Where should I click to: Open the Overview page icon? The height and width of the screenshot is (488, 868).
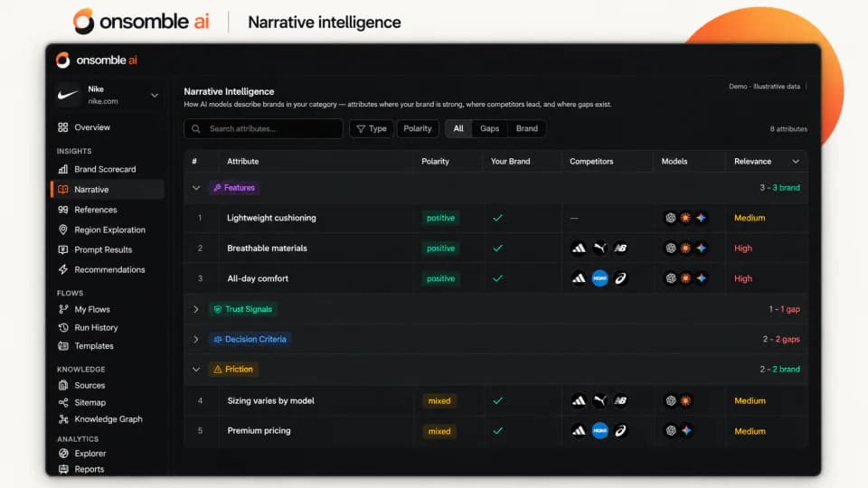pos(63,127)
